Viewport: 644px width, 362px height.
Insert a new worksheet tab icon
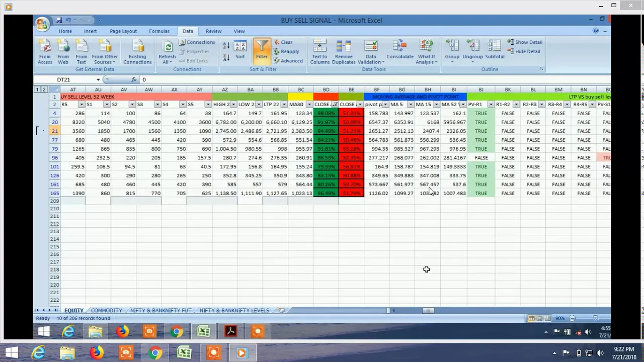coord(281,310)
